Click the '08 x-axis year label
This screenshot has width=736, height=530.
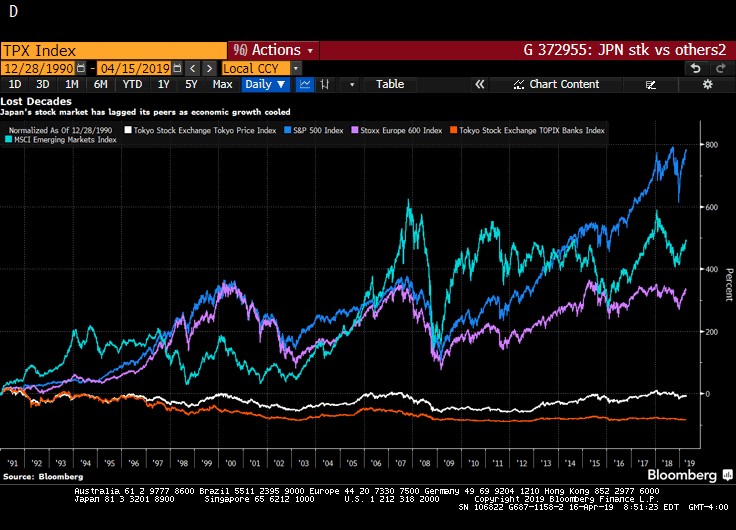(x=425, y=463)
